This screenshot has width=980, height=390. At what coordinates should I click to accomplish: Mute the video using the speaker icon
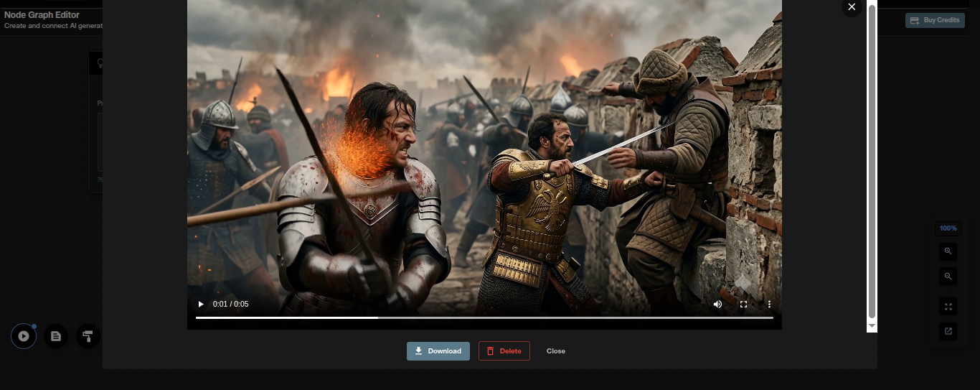(x=717, y=304)
